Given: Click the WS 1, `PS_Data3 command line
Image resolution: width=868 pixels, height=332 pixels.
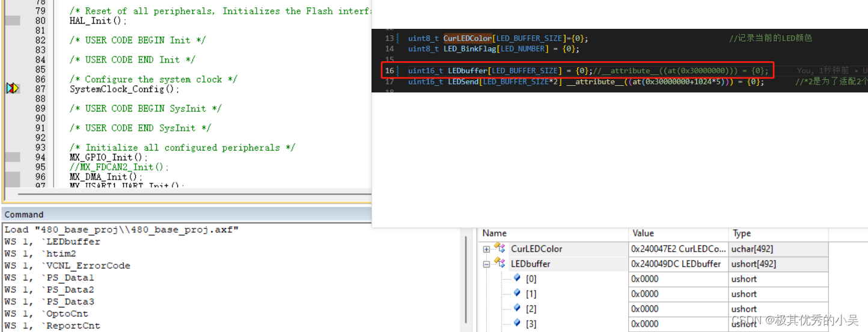Looking at the screenshot, I should (49, 301).
